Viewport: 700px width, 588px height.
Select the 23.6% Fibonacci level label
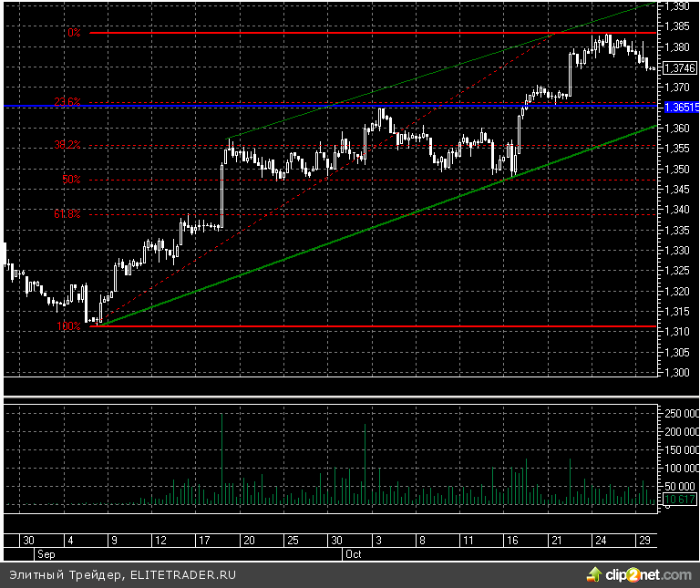[x=67, y=102]
